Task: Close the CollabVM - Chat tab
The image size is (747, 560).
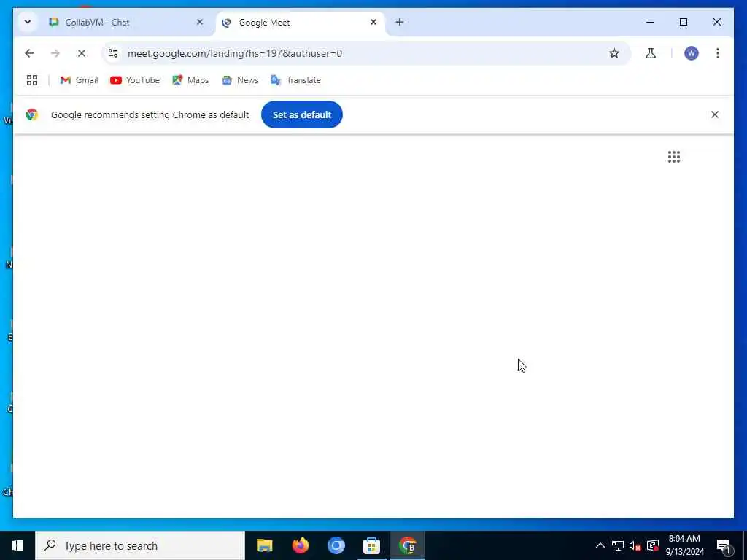Action: tap(200, 22)
